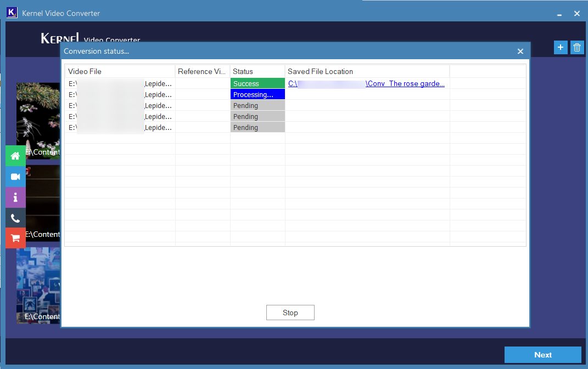Image resolution: width=588 pixels, height=369 pixels.
Task: Click the Video File column header
Action: (120, 71)
